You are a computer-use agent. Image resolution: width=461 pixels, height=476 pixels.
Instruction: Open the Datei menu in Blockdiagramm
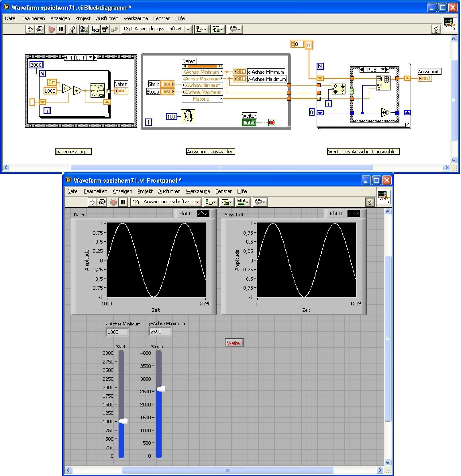pos(11,18)
